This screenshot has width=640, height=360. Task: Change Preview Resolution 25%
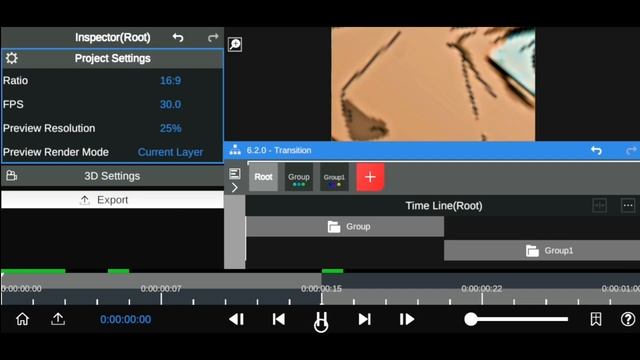pos(170,128)
